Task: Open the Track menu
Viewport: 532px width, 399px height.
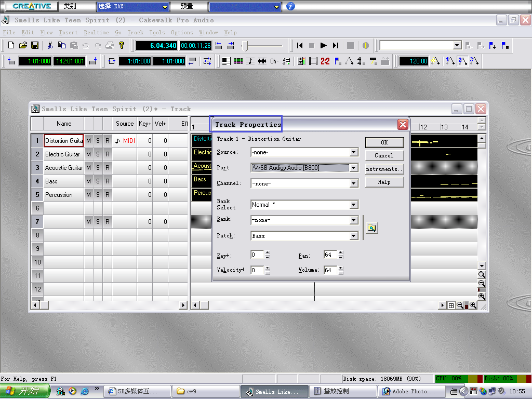Action: [136, 33]
